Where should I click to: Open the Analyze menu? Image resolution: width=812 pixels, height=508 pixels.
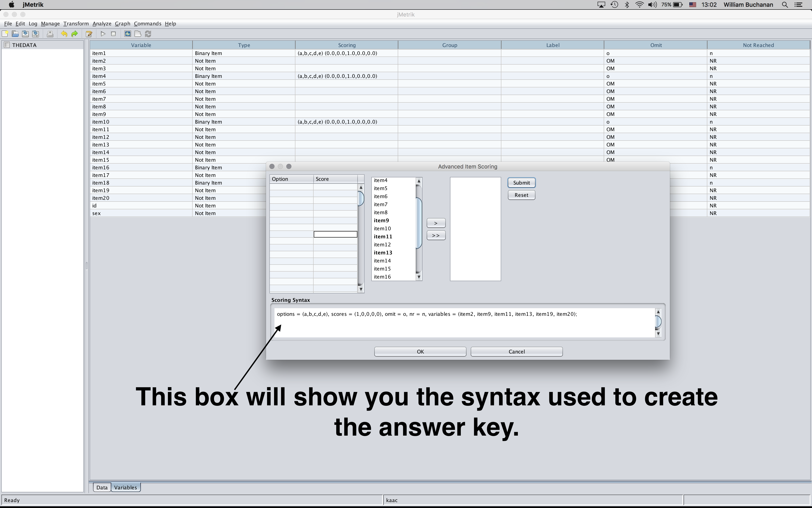pyautogui.click(x=102, y=23)
